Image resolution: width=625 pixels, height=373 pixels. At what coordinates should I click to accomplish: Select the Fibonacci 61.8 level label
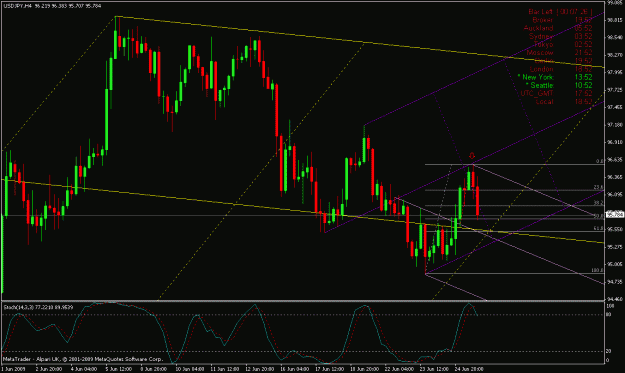pyautogui.click(x=599, y=229)
